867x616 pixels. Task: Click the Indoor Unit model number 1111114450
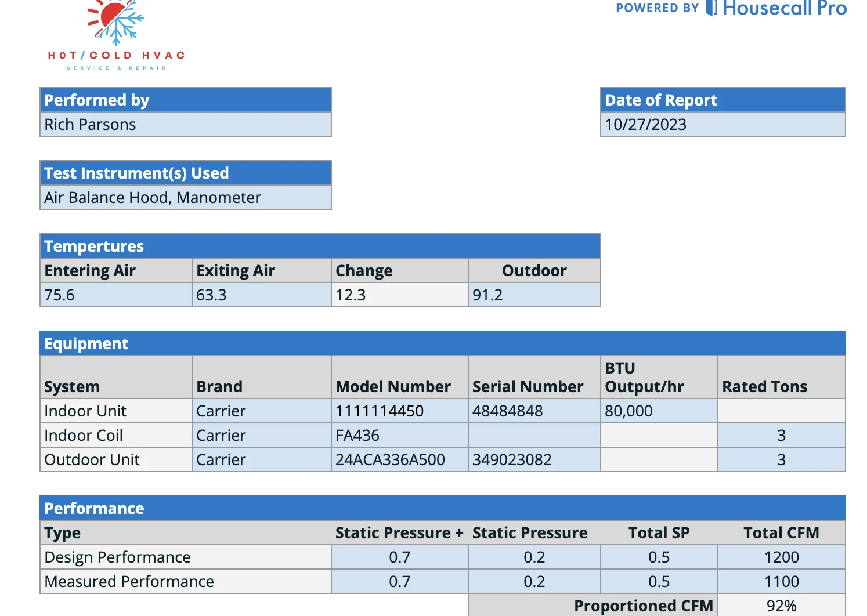(399, 411)
